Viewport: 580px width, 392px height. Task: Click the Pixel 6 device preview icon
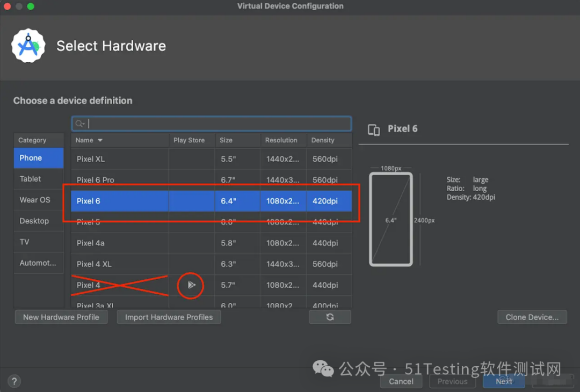[x=374, y=130]
